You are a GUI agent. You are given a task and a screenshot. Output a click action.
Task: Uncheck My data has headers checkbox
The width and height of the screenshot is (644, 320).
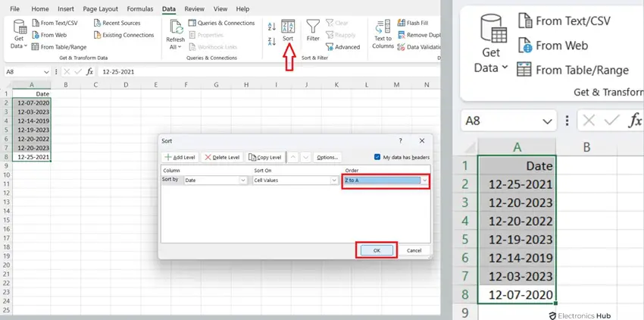point(378,157)
